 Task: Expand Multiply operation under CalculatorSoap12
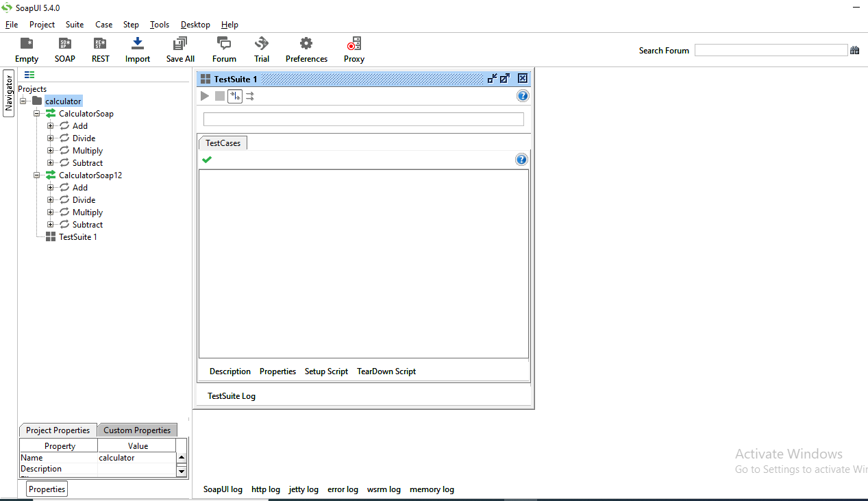click(50, 212)
